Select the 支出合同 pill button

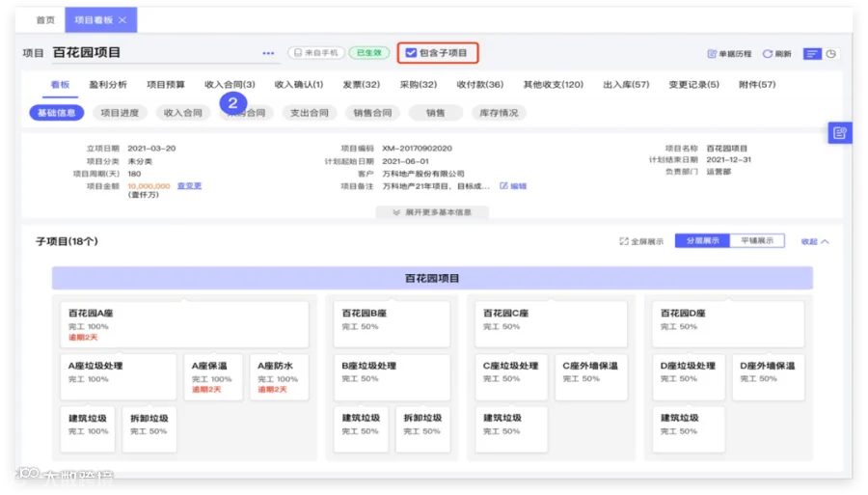(x=310, y=113)
